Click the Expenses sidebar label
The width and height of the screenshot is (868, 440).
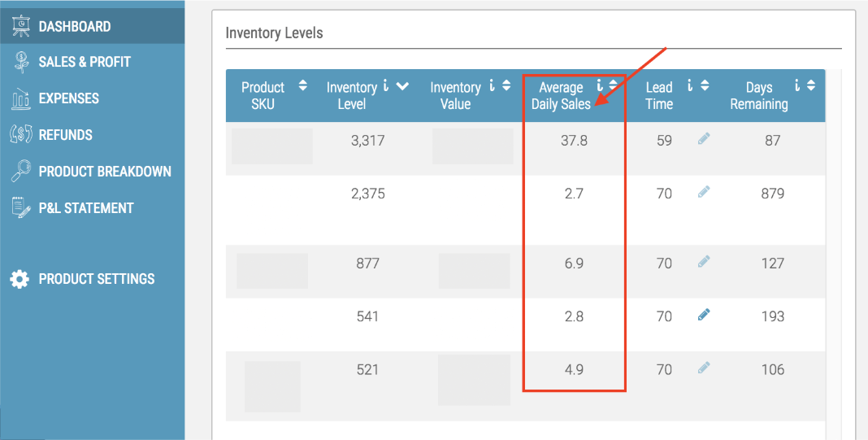pyautogui.click(x=68, y=98)
